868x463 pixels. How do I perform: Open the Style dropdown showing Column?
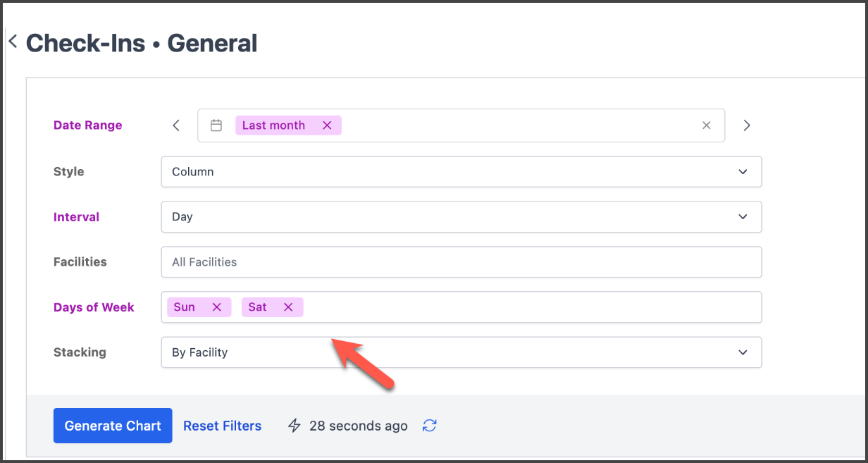461,172
